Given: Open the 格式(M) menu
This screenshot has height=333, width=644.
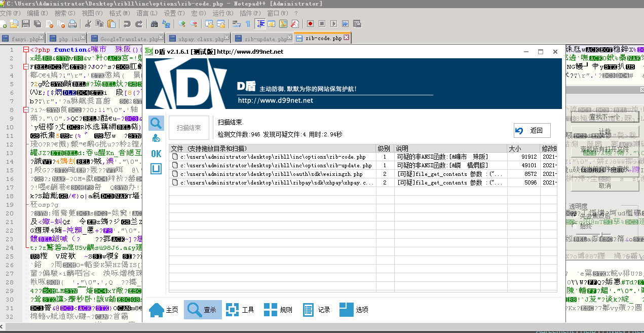Looking at the screenshot, I should tap(120, 13).
